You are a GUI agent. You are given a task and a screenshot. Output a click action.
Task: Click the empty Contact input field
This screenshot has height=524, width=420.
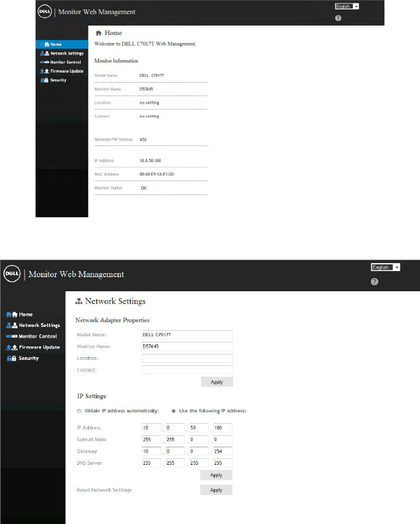pos(187,370)
